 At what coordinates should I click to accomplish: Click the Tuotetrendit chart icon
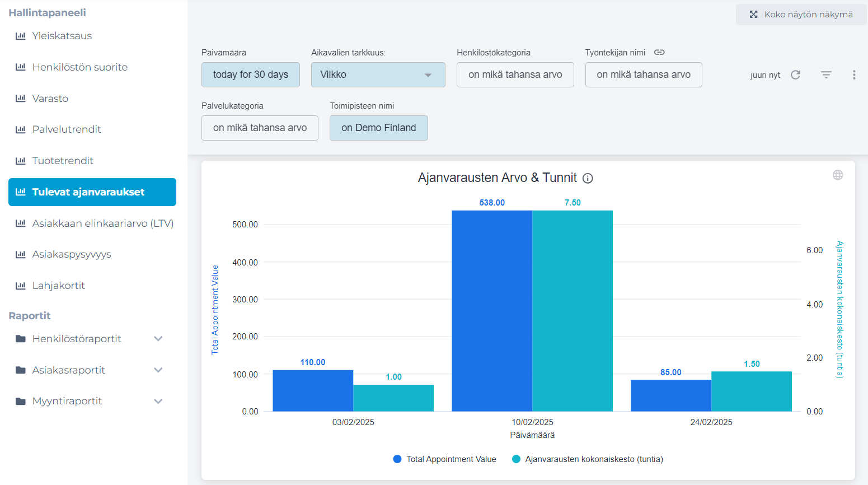[21, 161]
